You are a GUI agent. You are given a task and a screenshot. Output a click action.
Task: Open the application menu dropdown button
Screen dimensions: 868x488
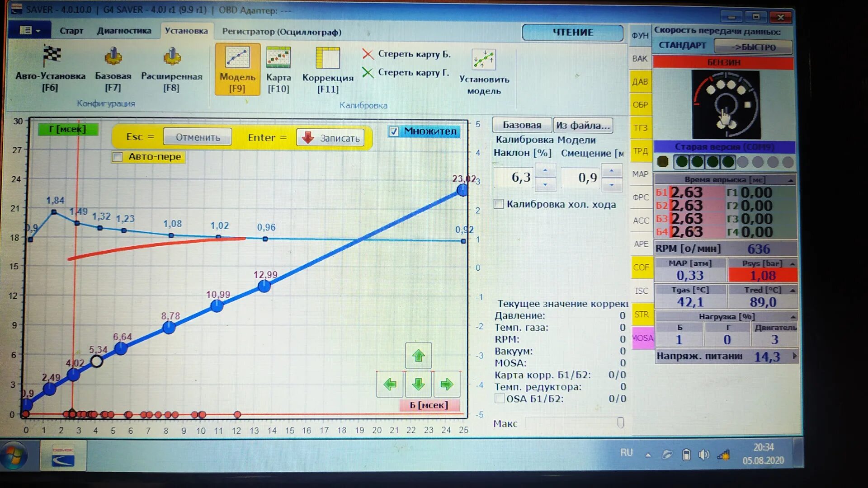(x=30, y=30)
